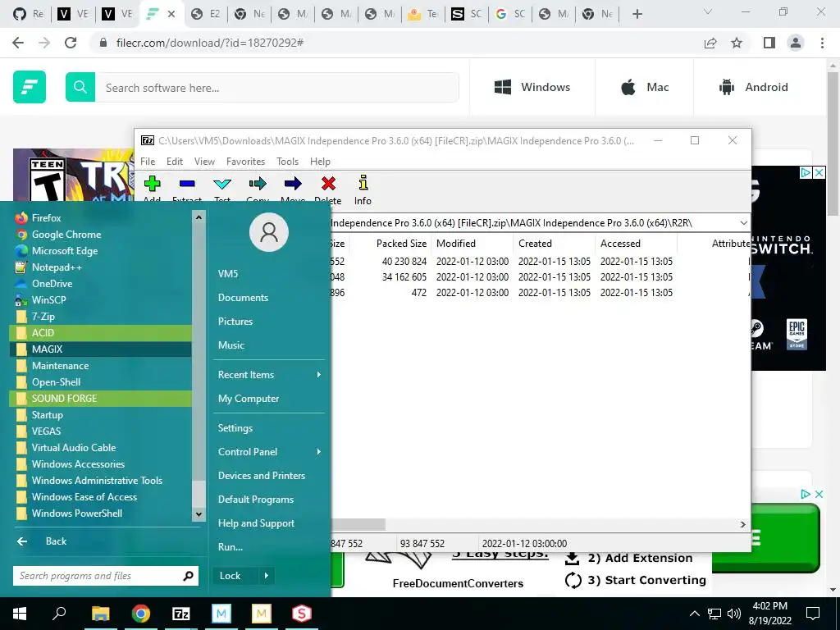Expand the SOUND FORGE program folder
This screenshot has width=840, height=630.
tap(100, 399)
